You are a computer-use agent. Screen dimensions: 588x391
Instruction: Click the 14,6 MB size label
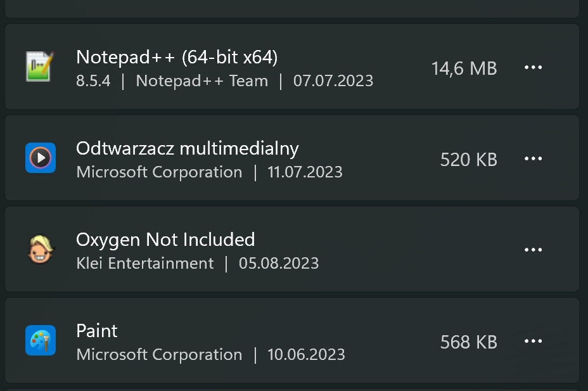tap(464, 68)
